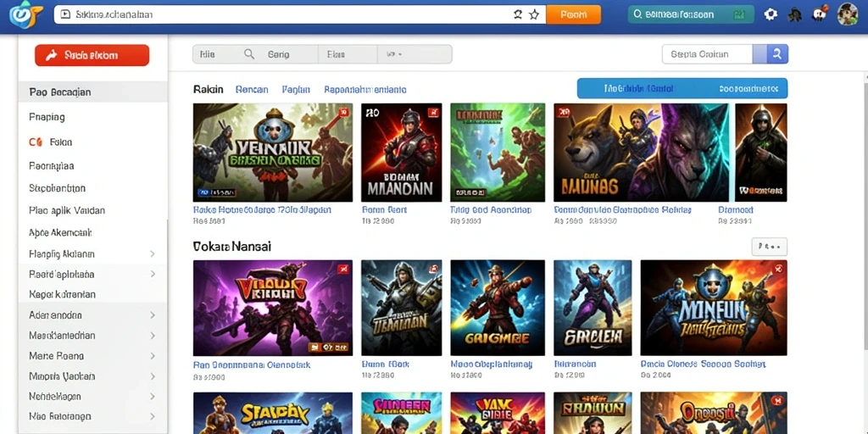Screen dimensions: 868x434
Task: Expand the Flanplig Akdiann sidebar chevron
Action: (x=153, y=254)
